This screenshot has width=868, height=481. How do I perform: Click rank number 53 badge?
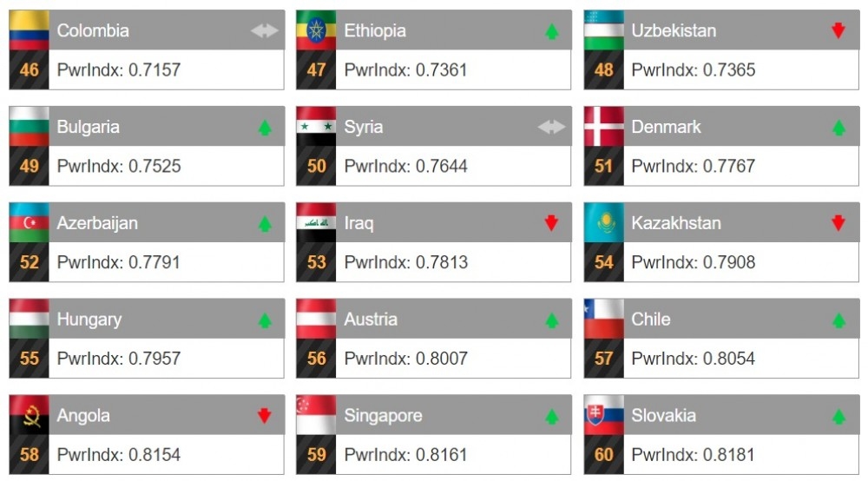(x=316, y=262)
